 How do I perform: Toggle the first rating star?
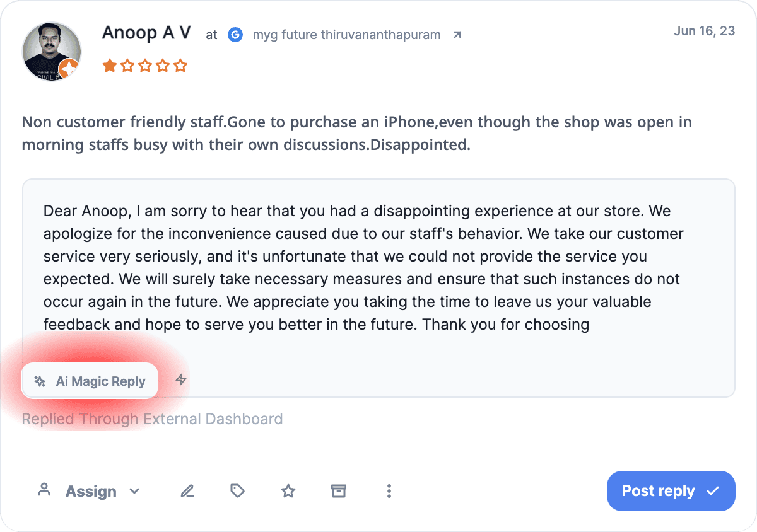(109, 65)
